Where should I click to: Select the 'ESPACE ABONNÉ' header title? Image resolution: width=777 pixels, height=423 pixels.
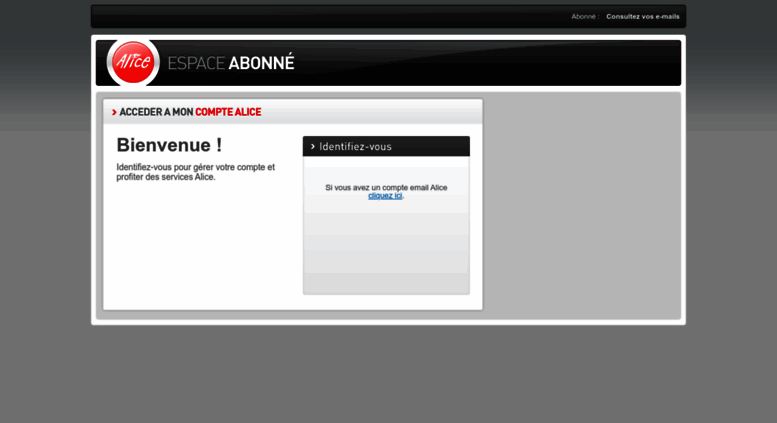point(231,63)
